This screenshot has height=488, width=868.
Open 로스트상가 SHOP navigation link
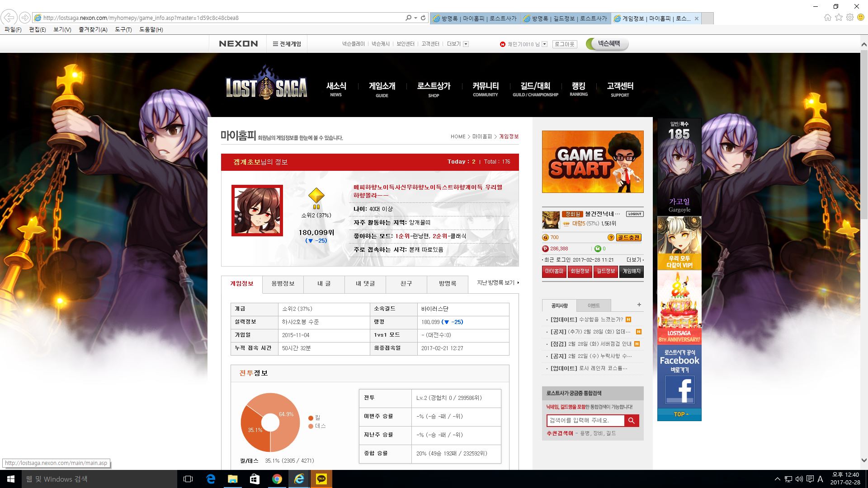click(x=434, y=89)
